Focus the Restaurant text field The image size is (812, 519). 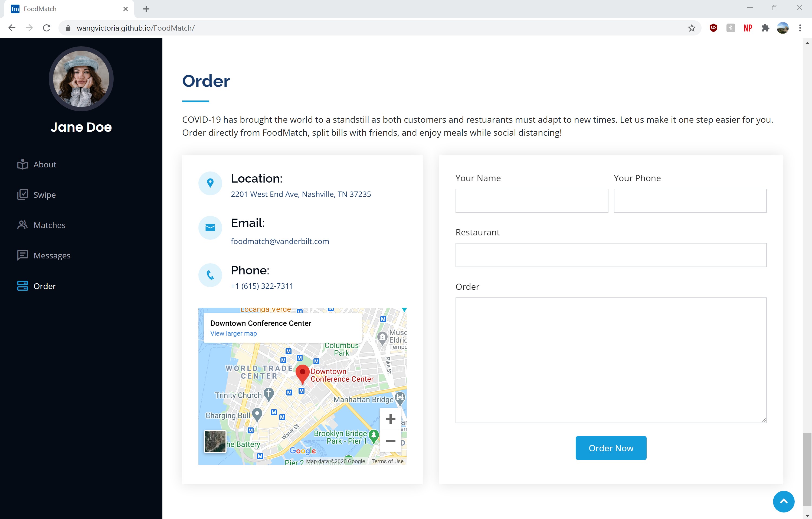tap(611, 255)
